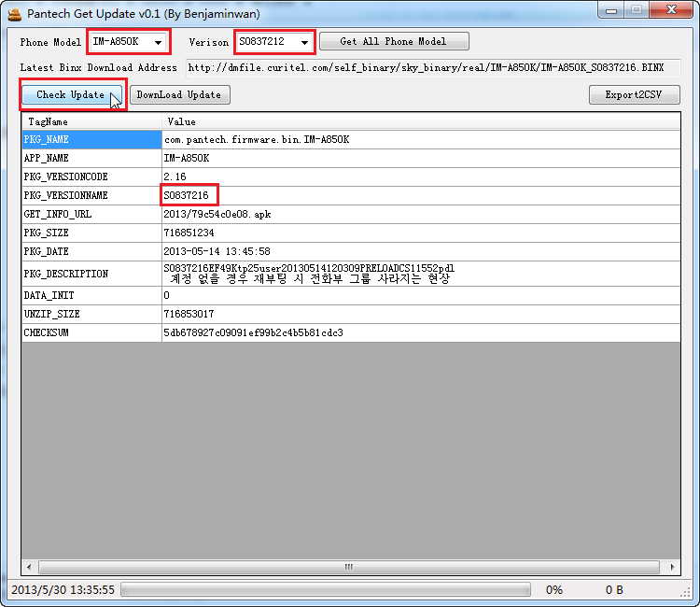Click the horizontal scrollbar left arrow
This screenshot has height=607, width=700.
30,567
